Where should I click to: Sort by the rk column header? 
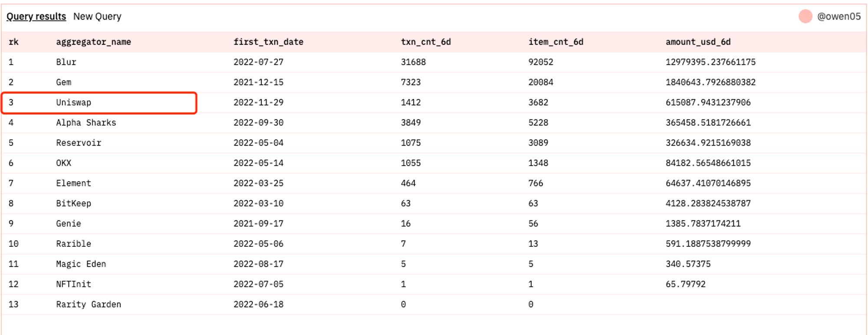(x=13, y=42)
